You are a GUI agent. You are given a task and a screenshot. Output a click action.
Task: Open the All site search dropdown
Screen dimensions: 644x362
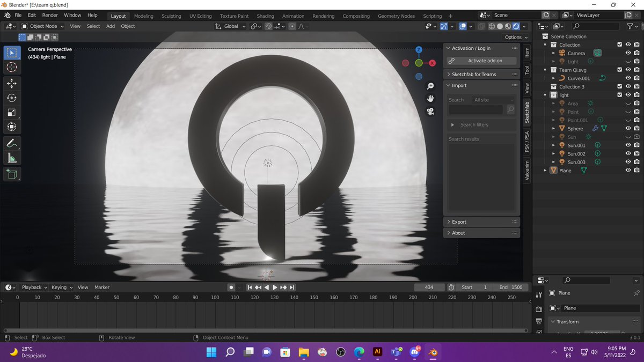pos(494,100)
